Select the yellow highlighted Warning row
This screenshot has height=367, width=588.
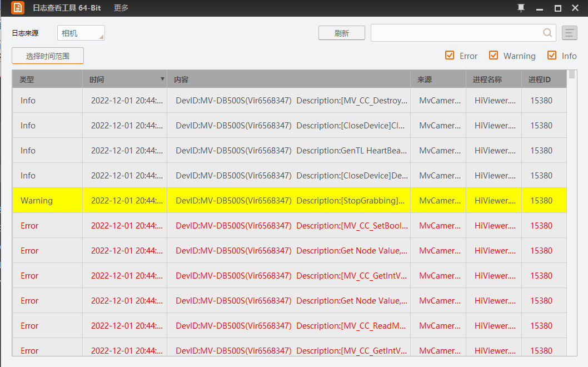click(289, 201)
